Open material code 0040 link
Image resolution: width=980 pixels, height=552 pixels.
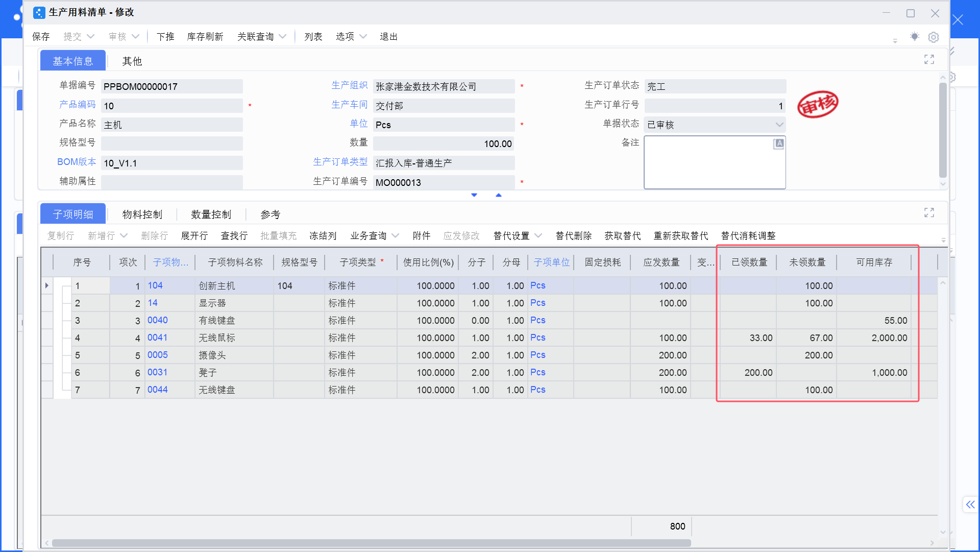tap(158, 320)
